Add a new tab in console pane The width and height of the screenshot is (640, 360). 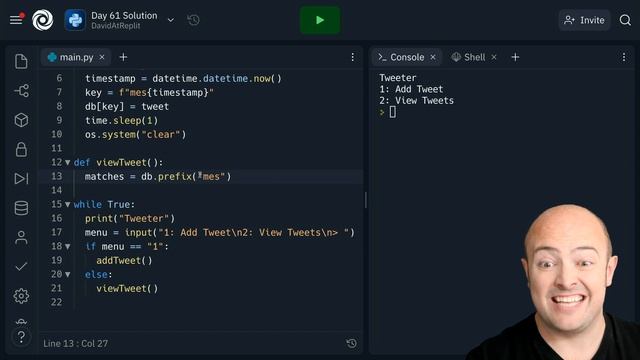click(516, 57)
